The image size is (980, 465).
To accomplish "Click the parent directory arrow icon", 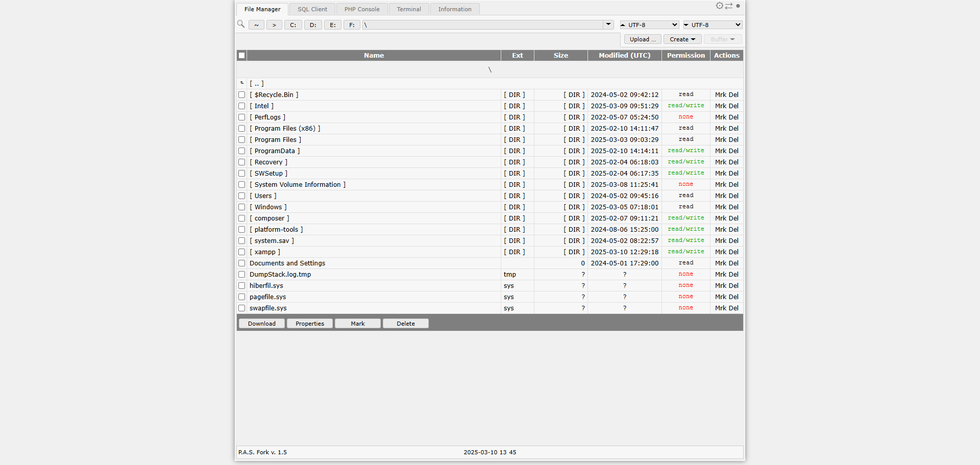I will (241, 83).
